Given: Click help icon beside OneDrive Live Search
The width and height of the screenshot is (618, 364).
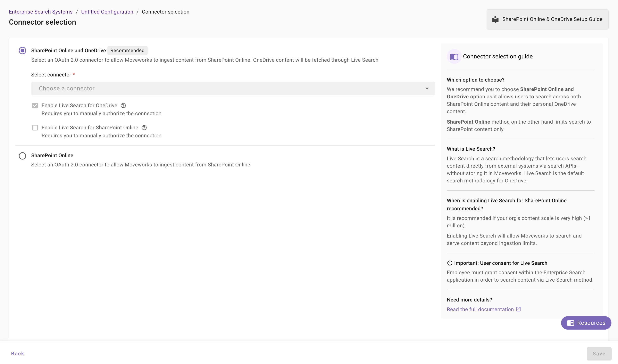Looking at the screenshot, I should (x=123, y=106).
